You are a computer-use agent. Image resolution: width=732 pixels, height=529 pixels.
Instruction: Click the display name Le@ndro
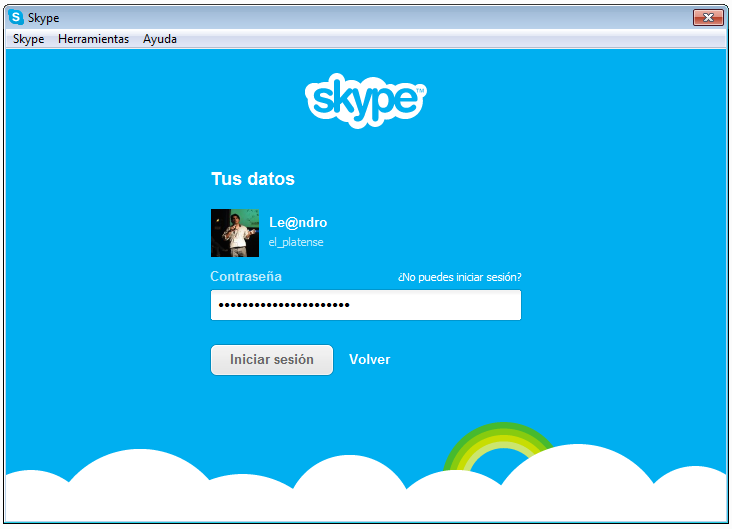point(298,222)
